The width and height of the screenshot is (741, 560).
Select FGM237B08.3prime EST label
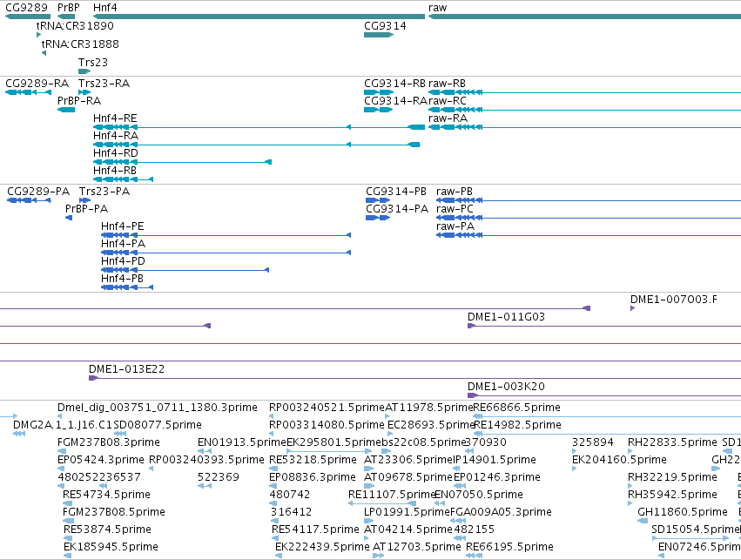(x=109, y=442)
